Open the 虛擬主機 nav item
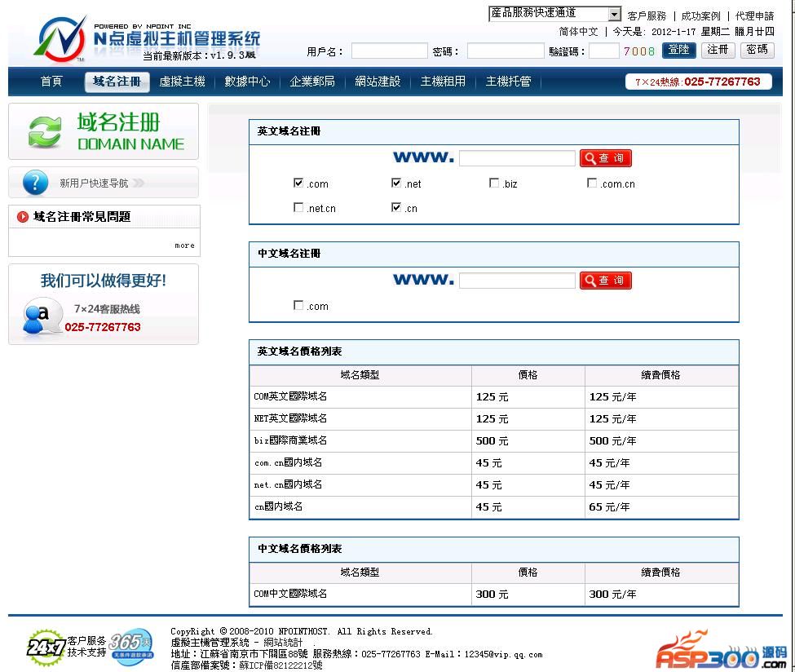This screenshot has width=795, height=672. 182,82
